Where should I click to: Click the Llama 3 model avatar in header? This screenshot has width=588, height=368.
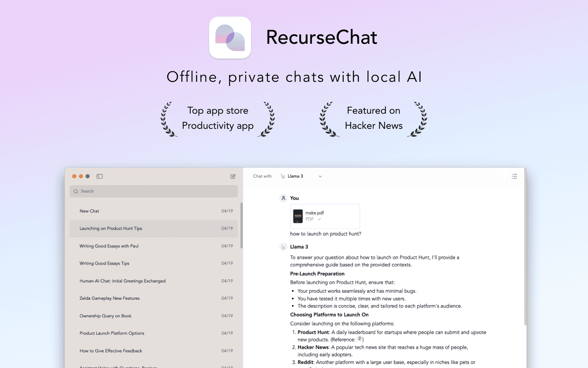283,176
